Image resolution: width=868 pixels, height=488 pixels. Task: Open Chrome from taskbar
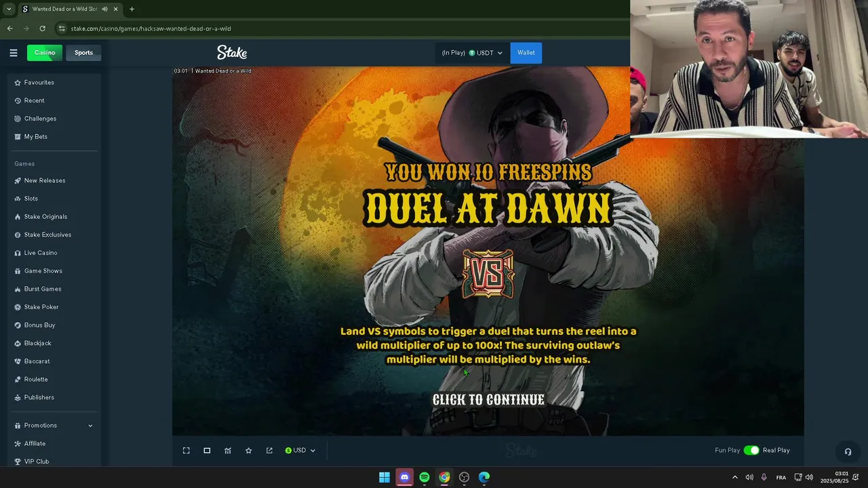point(444,477)
